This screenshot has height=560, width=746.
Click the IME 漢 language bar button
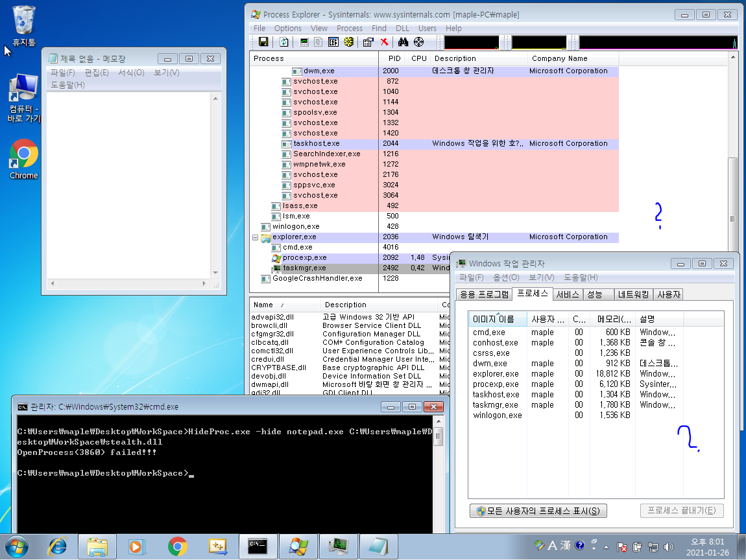pos(565,546)
